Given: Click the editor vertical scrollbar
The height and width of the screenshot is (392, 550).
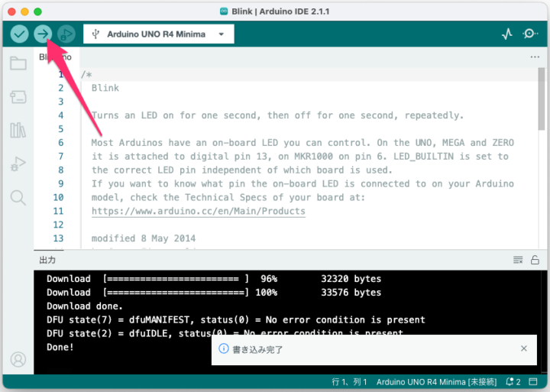Looking at the screenshot, I should point(542,99).
